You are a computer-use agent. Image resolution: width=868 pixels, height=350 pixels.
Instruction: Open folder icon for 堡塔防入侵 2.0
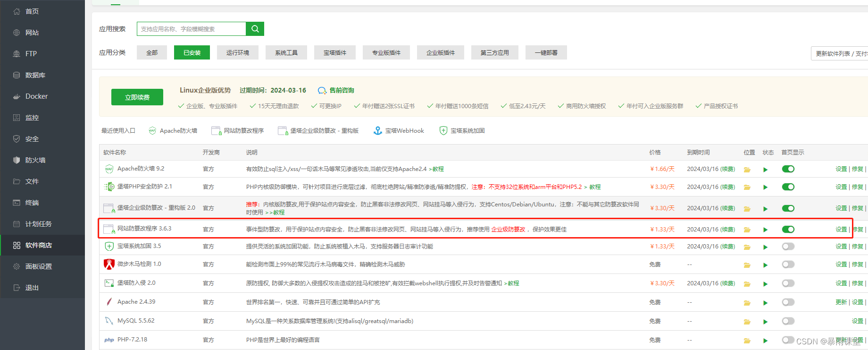pos(747,284)
